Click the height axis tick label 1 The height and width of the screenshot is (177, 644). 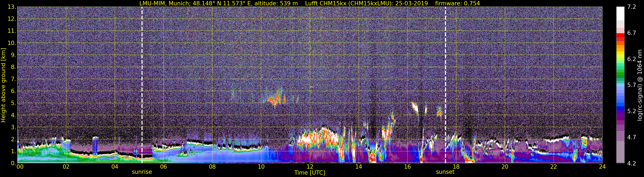(x=13, y=151)
